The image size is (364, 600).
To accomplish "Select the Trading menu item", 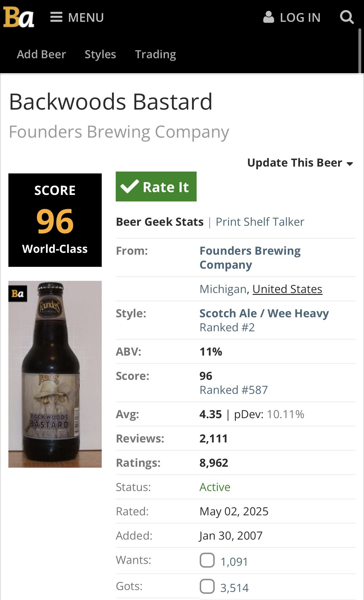I will tap(156, 54).
